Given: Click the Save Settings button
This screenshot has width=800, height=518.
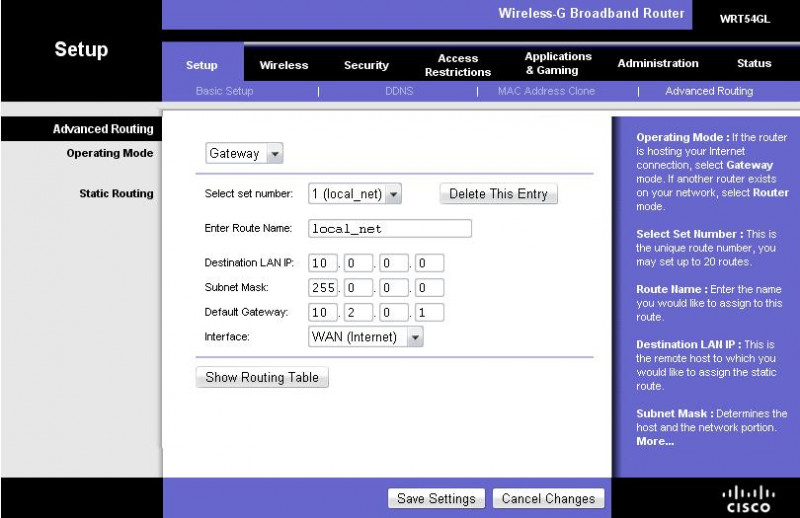Looking at the screenshot, I should click(436, 499).
